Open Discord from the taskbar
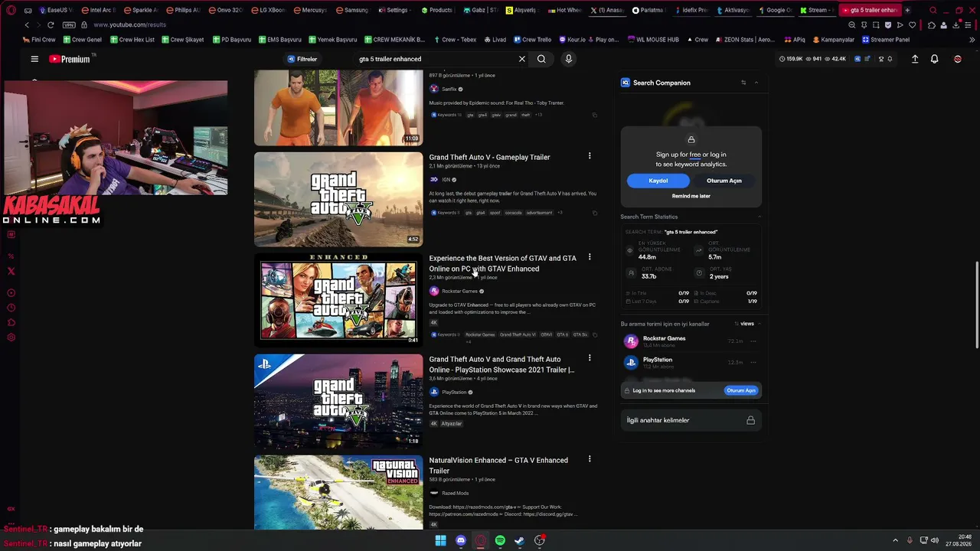 click(460, 540)
